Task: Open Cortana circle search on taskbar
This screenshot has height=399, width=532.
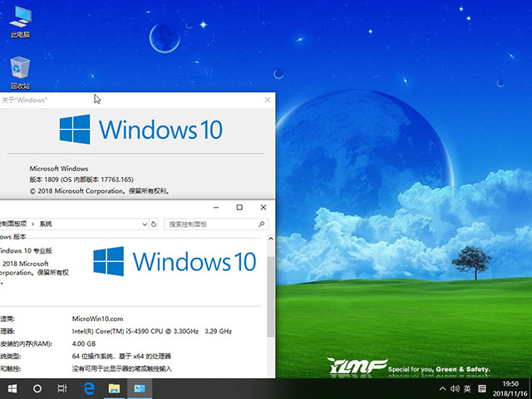Action: 37,388
